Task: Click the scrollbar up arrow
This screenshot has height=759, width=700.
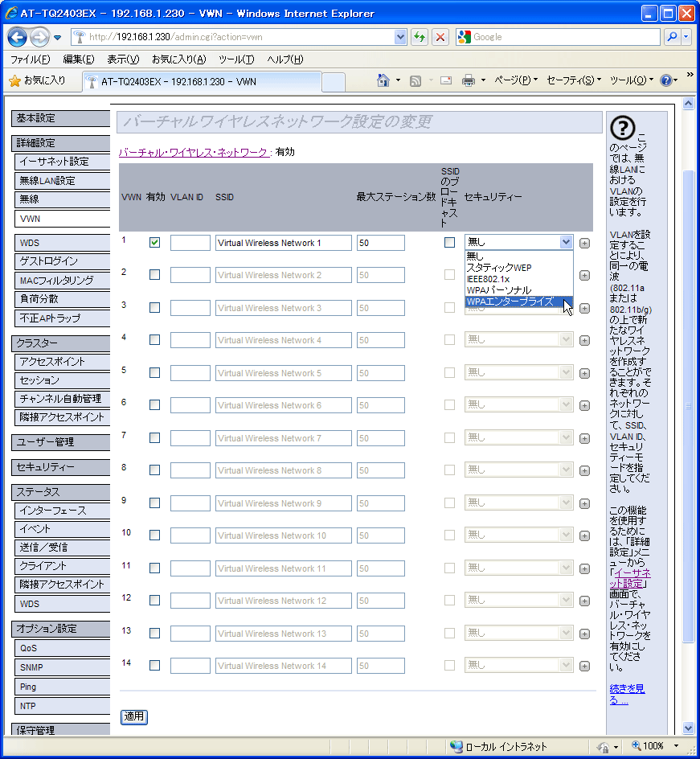Action: point(689,103)
